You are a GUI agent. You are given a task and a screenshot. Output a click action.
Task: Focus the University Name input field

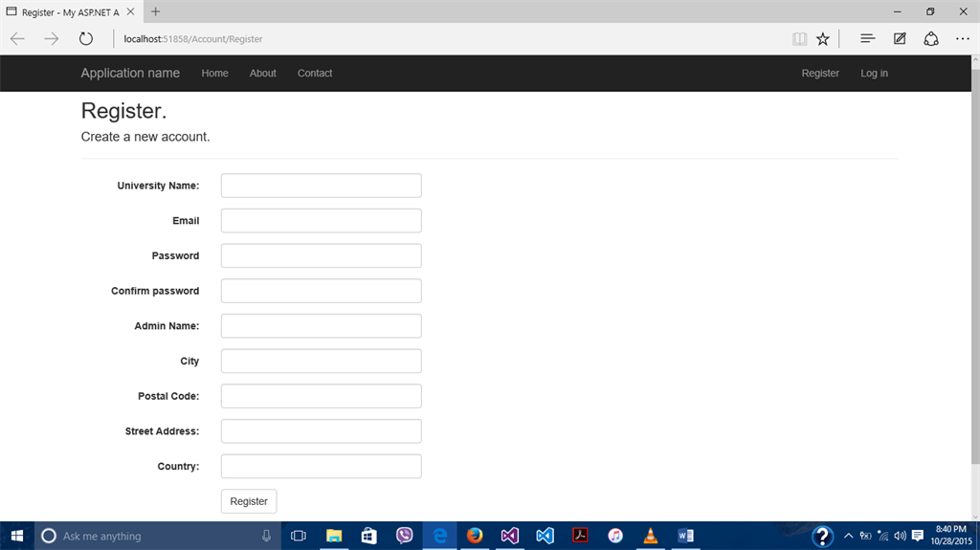[x=322, y=186]
